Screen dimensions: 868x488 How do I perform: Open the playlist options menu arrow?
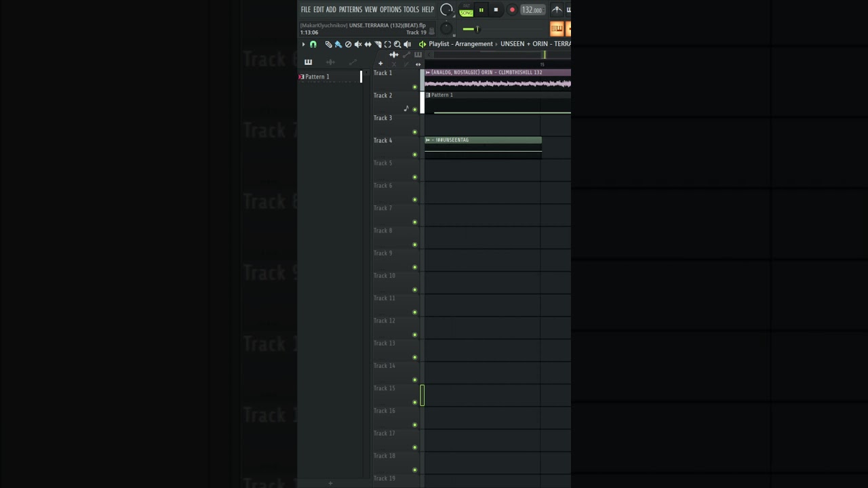pos(303,44)
